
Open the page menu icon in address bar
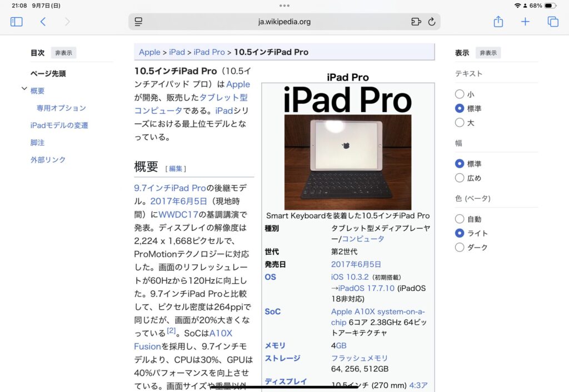[138, 22]
